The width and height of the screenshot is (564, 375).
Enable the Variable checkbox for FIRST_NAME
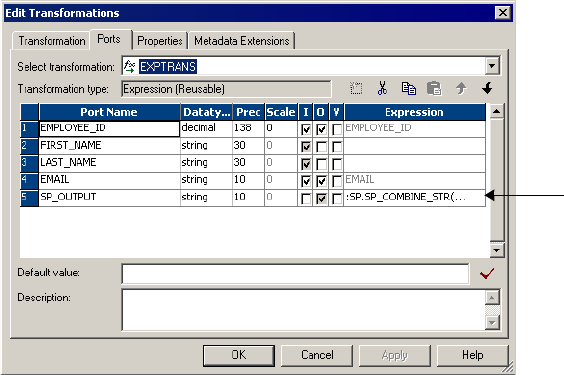coord(337,147)
